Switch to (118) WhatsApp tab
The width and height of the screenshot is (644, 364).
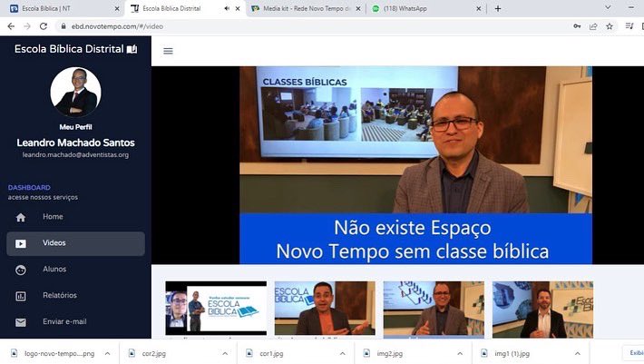[425, 8]
